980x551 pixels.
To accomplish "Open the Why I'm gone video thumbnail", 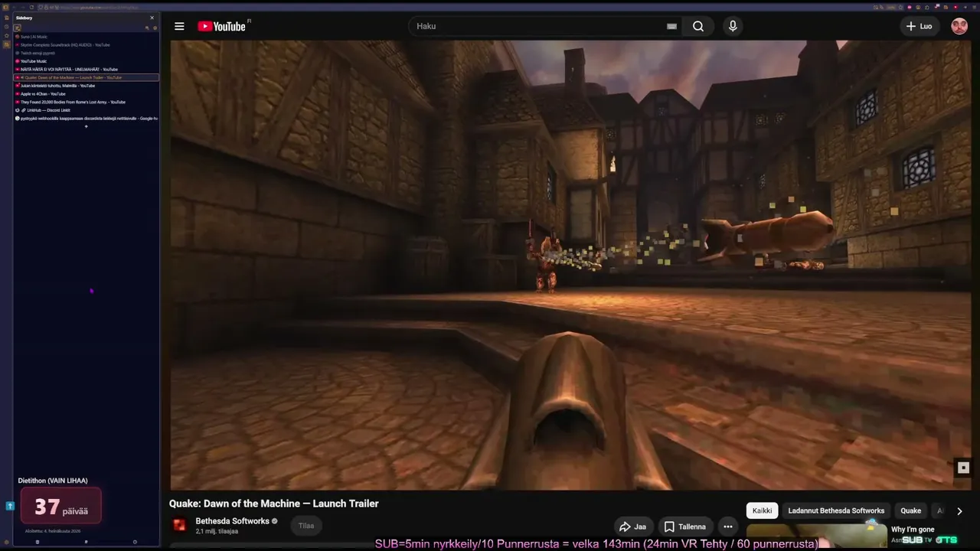I will (817, 536).
